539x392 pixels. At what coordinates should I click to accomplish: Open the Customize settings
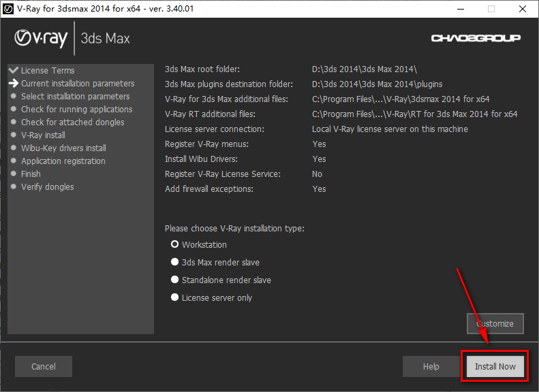(x=495, y=323)
